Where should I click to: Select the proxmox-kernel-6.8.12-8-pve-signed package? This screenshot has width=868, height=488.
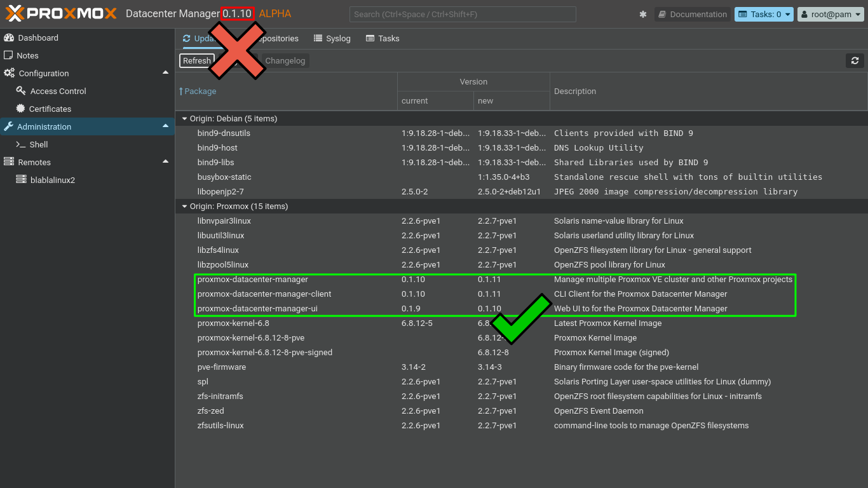tap(265, 353)
